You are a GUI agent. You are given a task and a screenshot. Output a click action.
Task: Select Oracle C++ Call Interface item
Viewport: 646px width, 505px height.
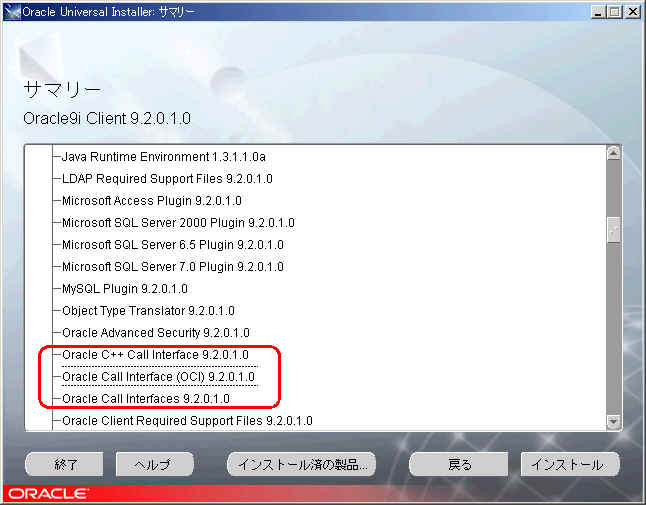point(155,355)
